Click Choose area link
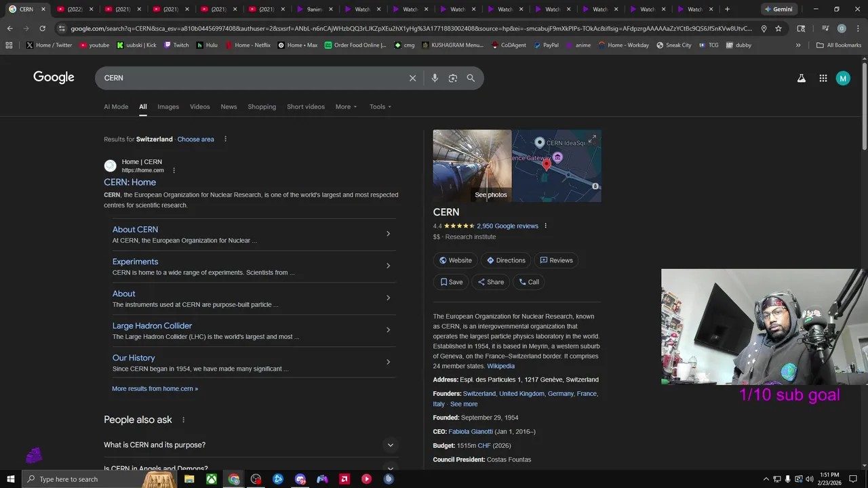 [196, 139]
